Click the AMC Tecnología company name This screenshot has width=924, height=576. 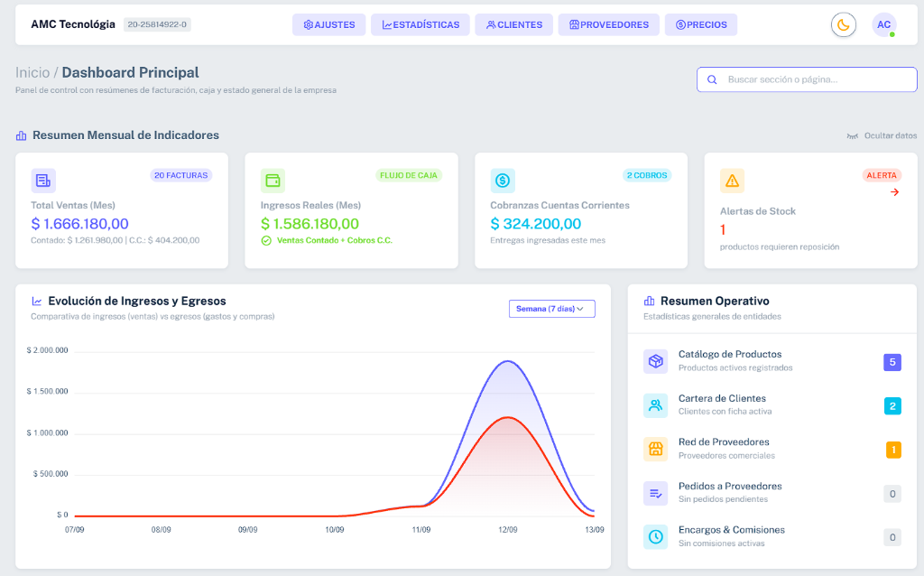pyautogui.click(x=73, y=24)
